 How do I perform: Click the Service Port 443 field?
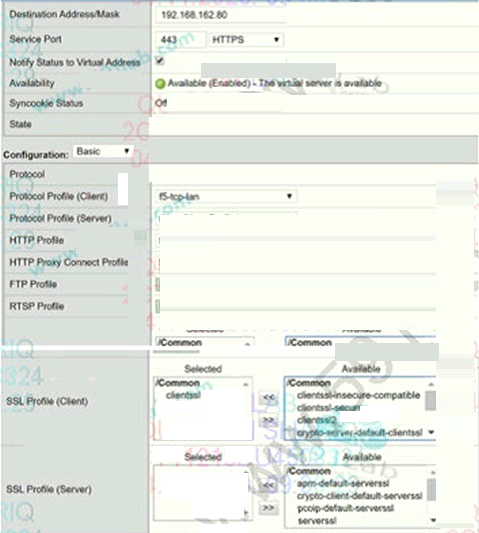point(180,40)
